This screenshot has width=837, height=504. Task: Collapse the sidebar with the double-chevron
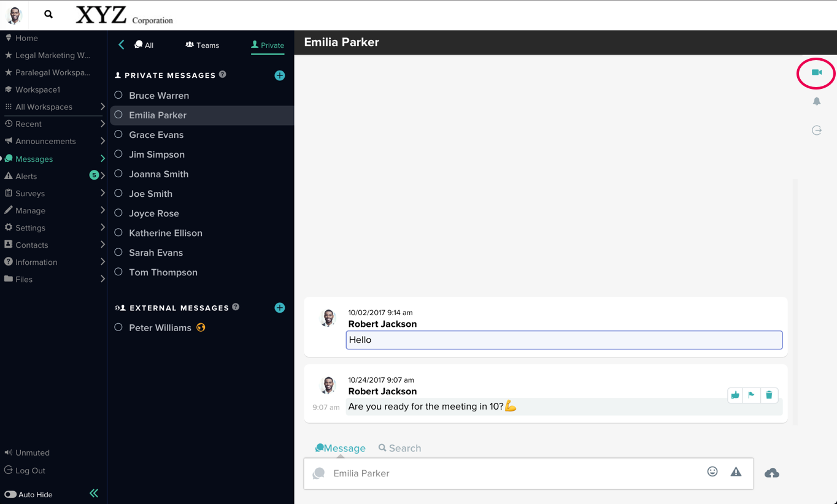[94, 493]
